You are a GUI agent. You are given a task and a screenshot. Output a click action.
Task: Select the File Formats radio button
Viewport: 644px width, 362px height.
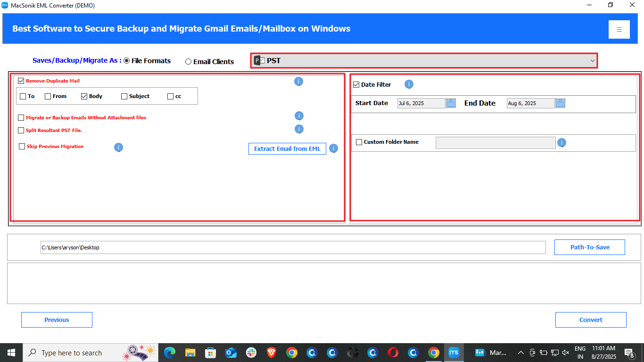point(127,61)
